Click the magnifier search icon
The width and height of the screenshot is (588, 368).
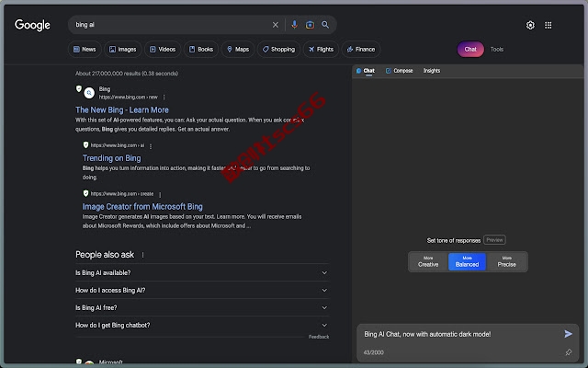(x=325, y=25)
